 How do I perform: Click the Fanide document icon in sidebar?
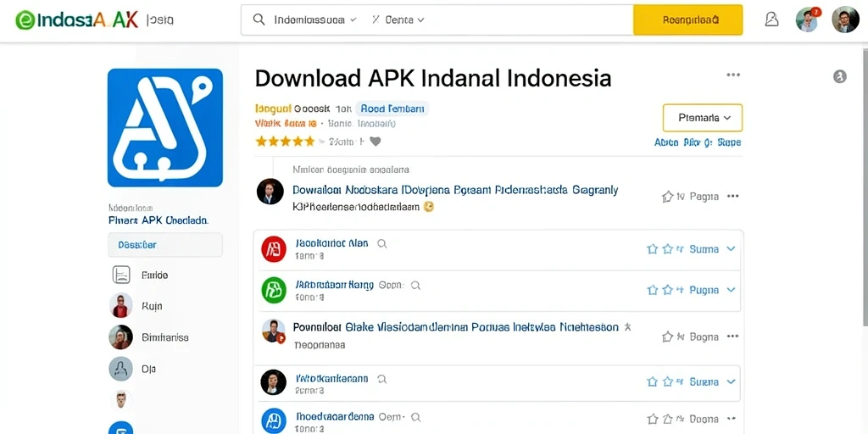click(121, 275)
